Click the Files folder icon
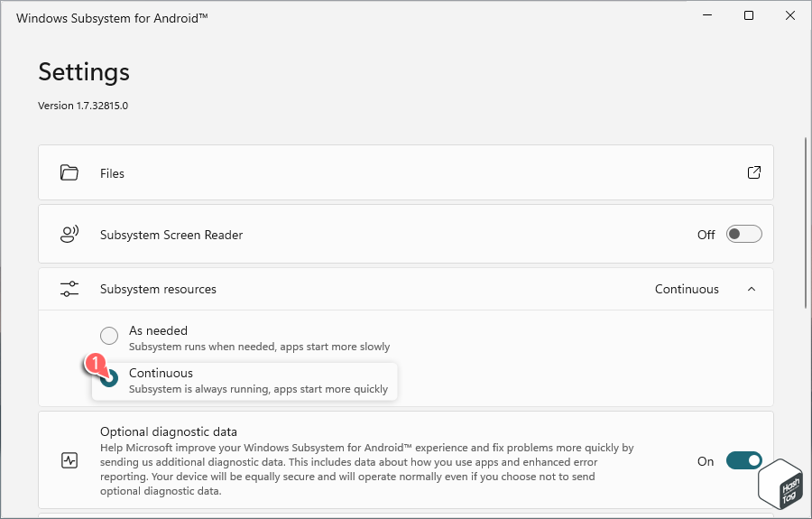The width and height of the screenshot is (812, 519). [x=69, y=172]
